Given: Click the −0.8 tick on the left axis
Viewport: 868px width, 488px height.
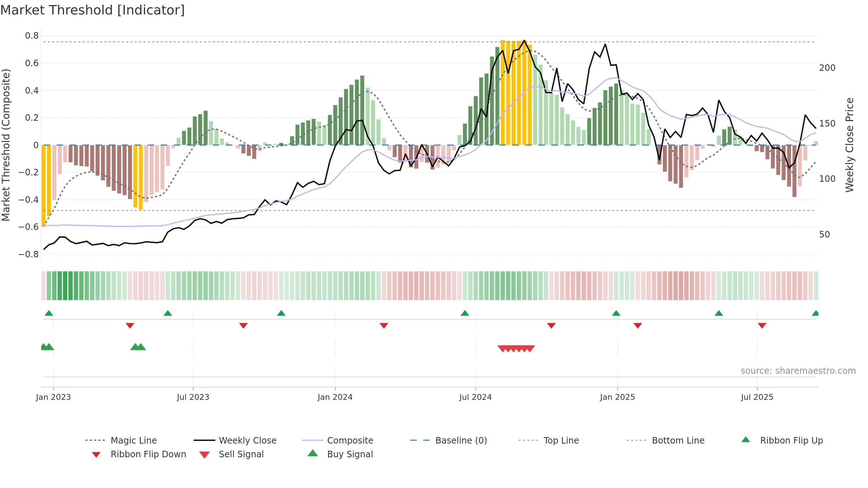Looking at the screenshot, I should pos(29,254).
